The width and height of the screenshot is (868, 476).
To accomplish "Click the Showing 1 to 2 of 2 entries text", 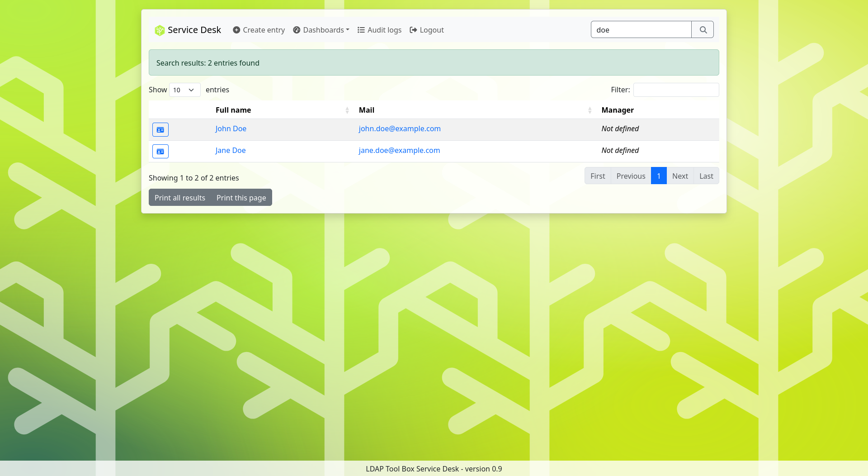I will (194, 178).
